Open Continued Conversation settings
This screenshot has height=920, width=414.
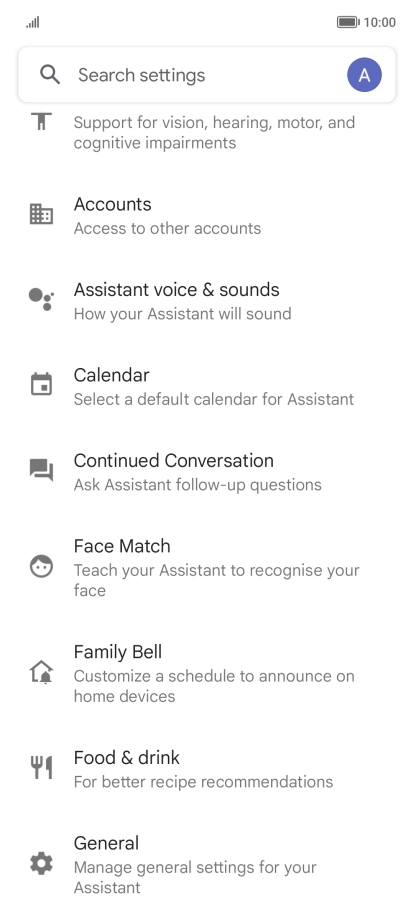[x=207, y=472]
